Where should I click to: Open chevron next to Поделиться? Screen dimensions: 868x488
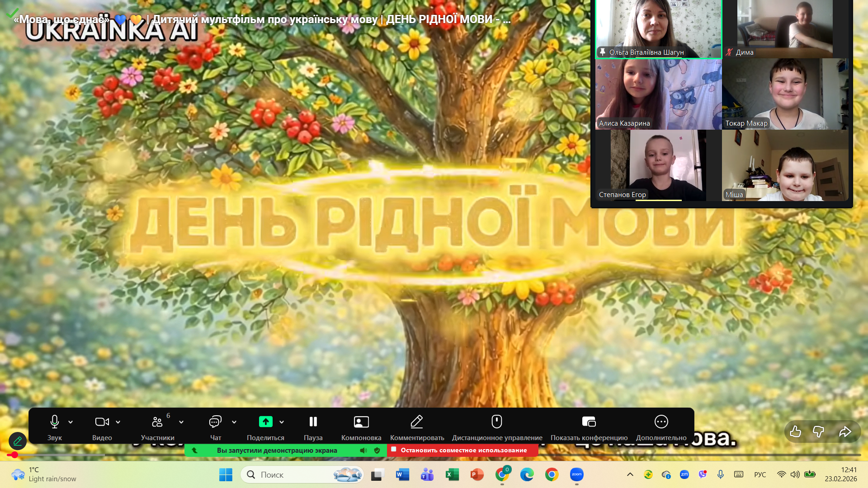(282, 422)
